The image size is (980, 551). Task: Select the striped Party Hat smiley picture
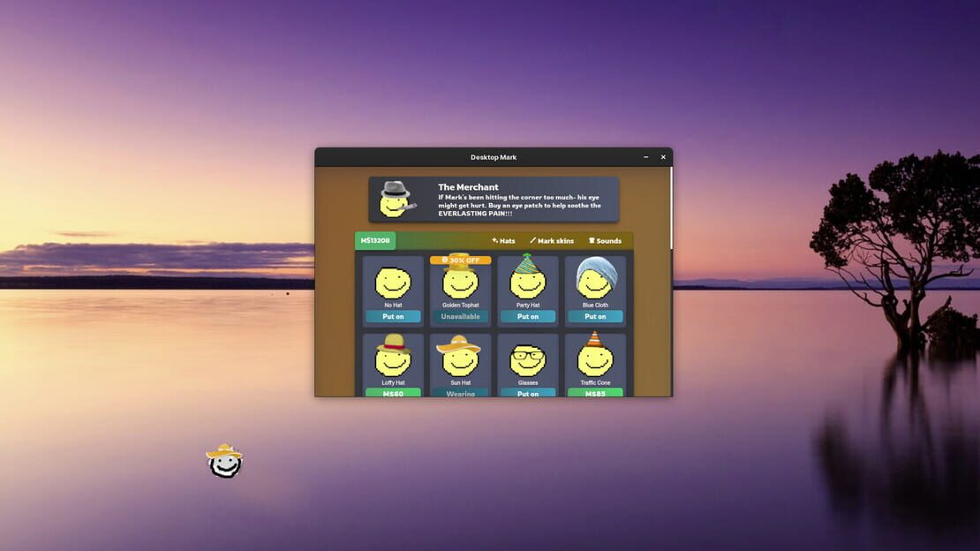(x=528, y=276)
